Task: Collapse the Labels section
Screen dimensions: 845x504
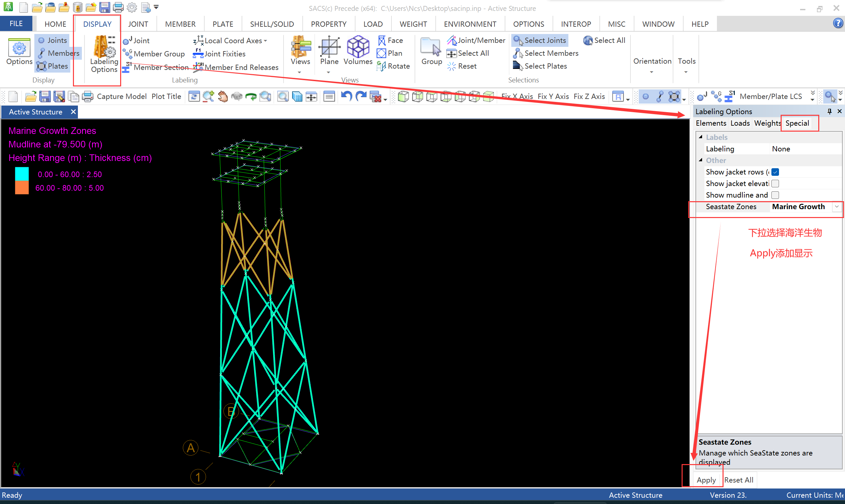Action: tap(701, 137)
